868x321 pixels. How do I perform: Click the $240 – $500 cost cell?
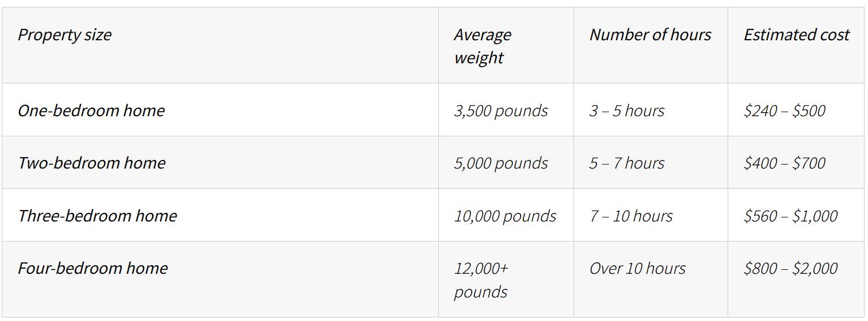tap(797, 110)
